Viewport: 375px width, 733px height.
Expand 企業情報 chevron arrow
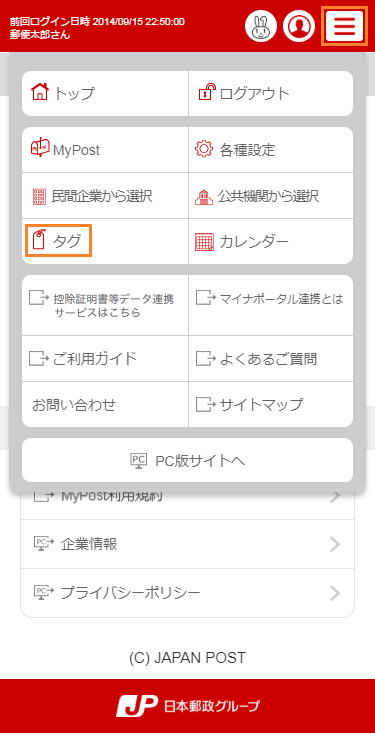click(335, 544)
